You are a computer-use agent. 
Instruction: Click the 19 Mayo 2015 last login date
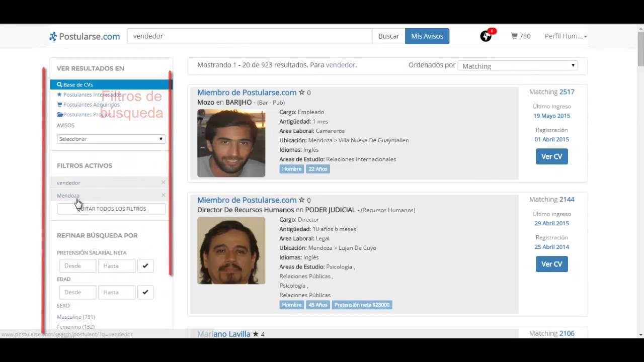click(x=551, y=116)
